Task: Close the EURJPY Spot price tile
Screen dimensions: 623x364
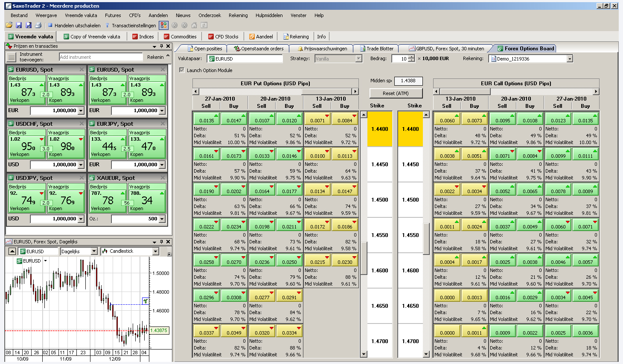Action: click(163, 124)
